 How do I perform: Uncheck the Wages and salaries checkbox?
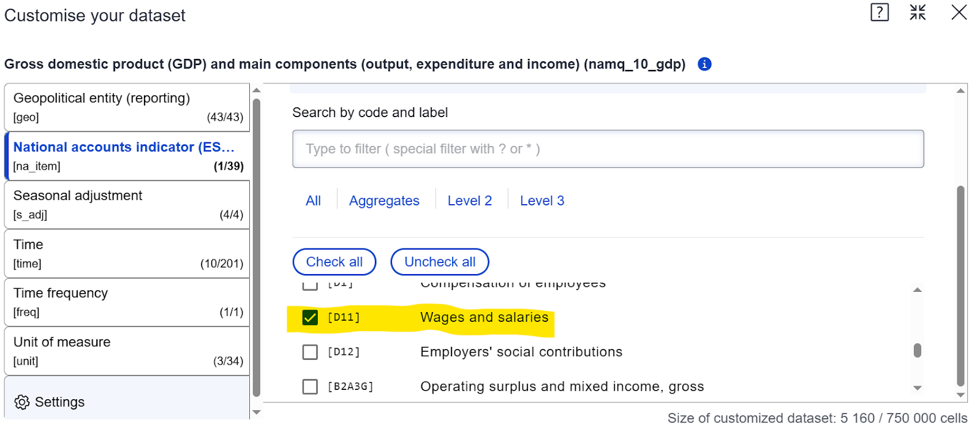pyautogui.click(x=311, y=318)
